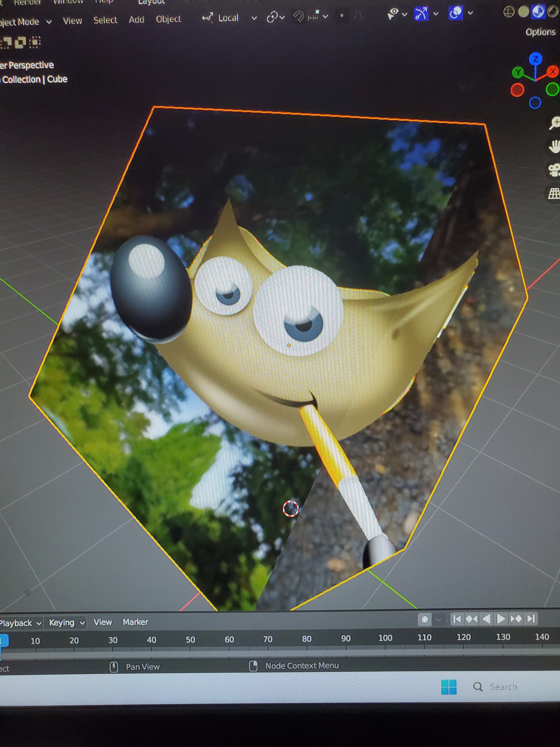The width and height of the screenshot is (560, 747).
Task: Click the mouse icon beside Node Context Menu
Action: click(253, 666)
